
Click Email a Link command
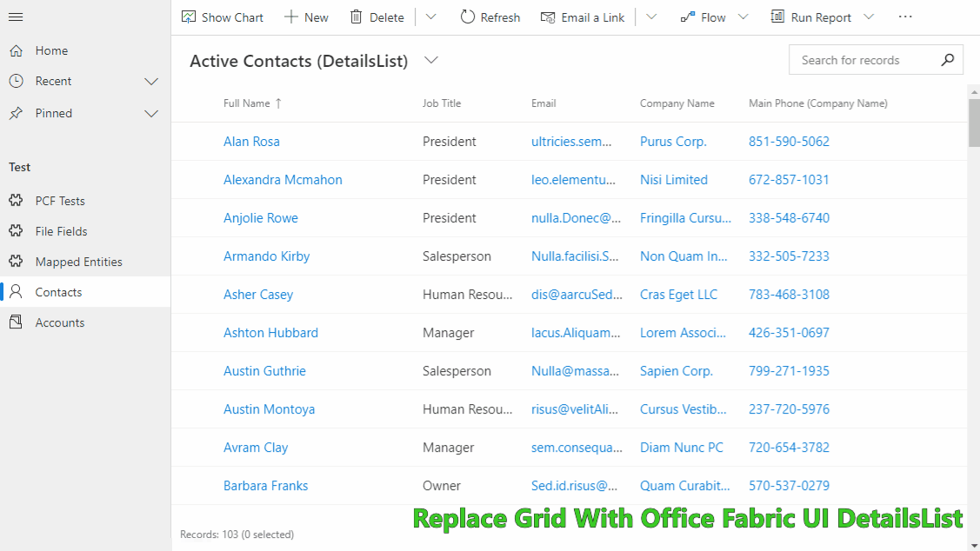click(583, 17)
